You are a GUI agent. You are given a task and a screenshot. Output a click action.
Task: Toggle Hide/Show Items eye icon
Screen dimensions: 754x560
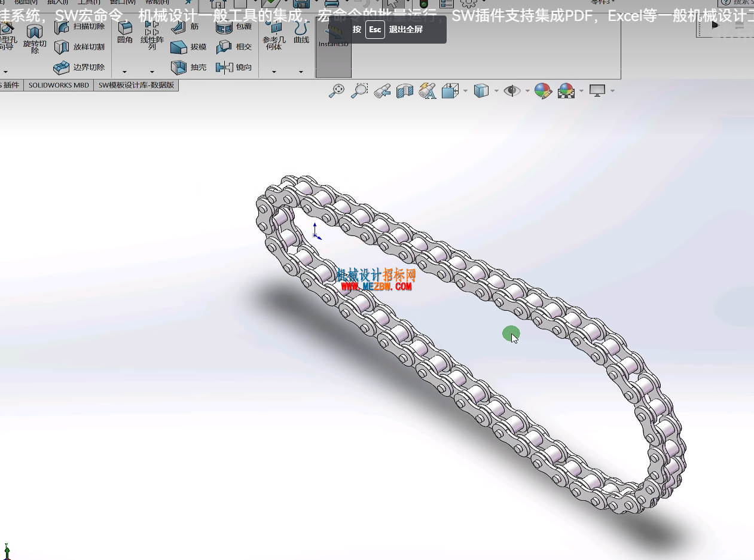512,91
